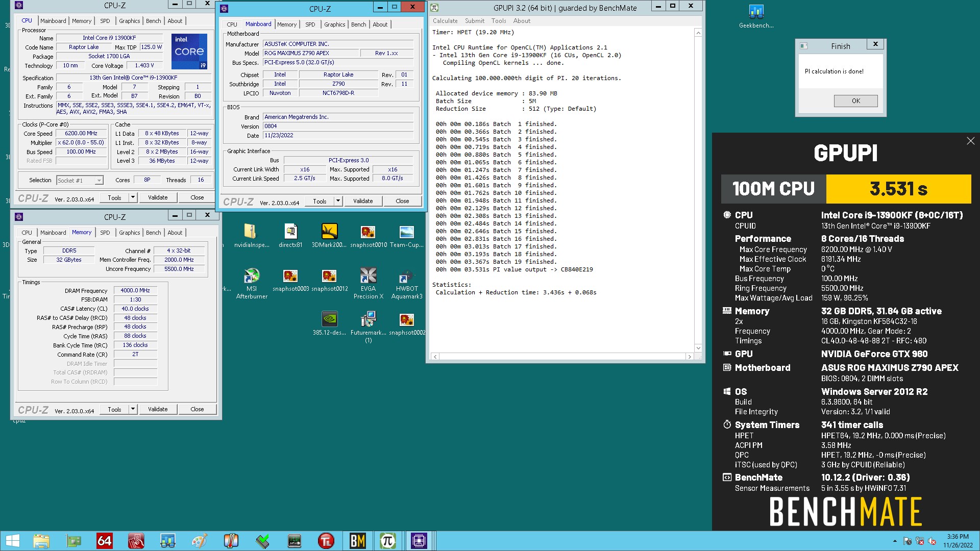Open the Windows Start button

tap(12, 541)
